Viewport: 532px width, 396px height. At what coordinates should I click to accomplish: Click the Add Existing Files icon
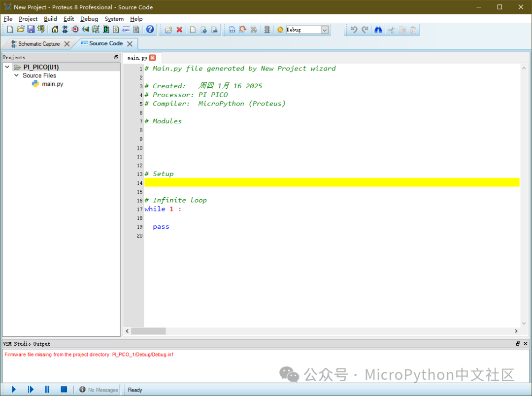[203, 30]
